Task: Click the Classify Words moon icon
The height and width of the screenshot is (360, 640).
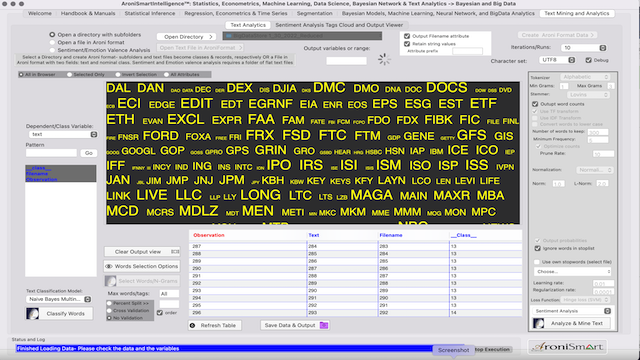Action: coord(32,313)
